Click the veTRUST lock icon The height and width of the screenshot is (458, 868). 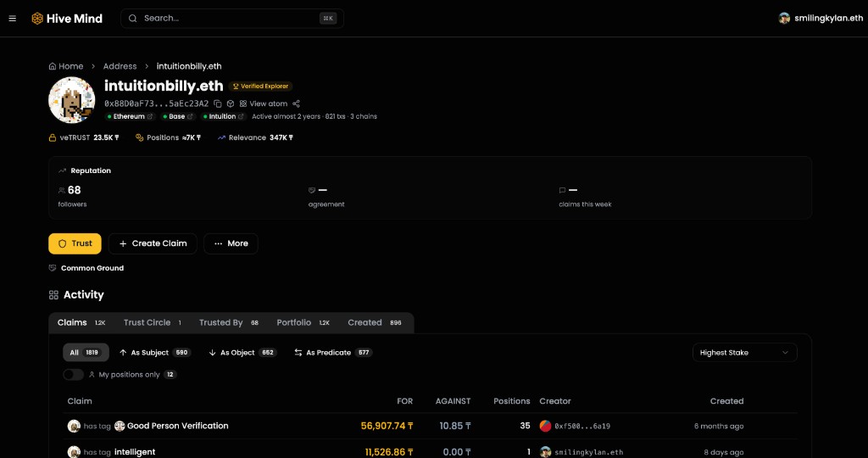click(53, 137)
